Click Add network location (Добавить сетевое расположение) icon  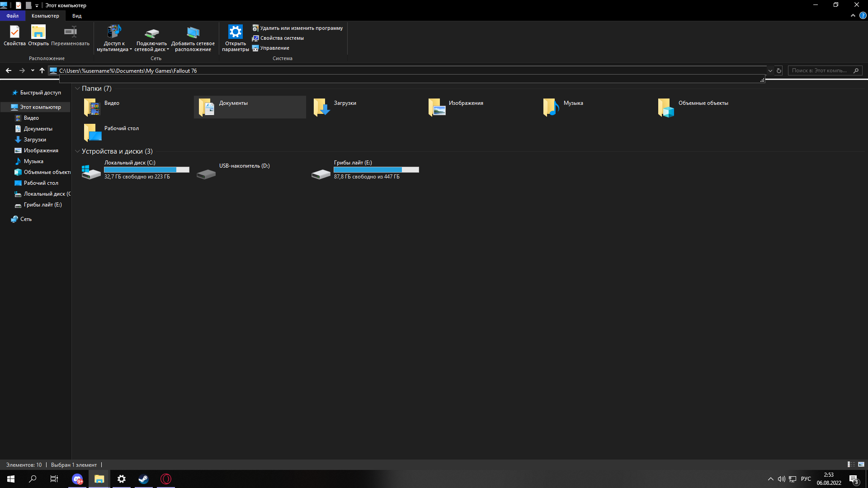pos(193,33)
